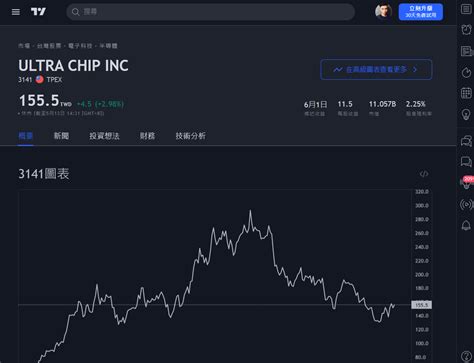Click the blue upgrade trial button

point(421,12)
